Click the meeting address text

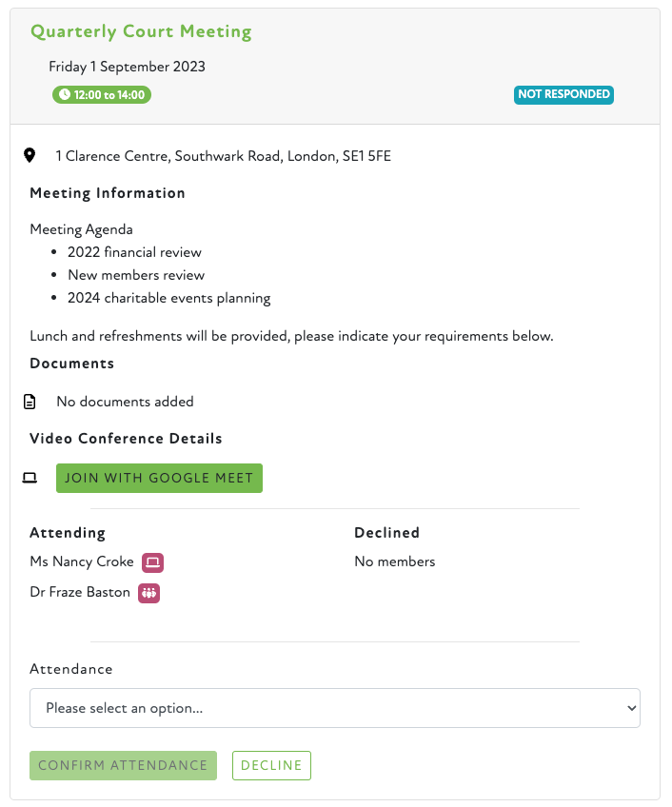(x=223, y=156)
